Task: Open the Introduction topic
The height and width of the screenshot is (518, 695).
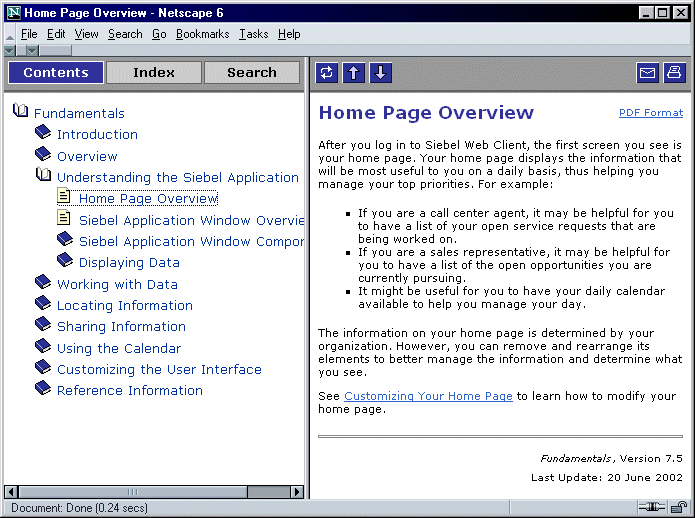Action: (x=98, y=135)
